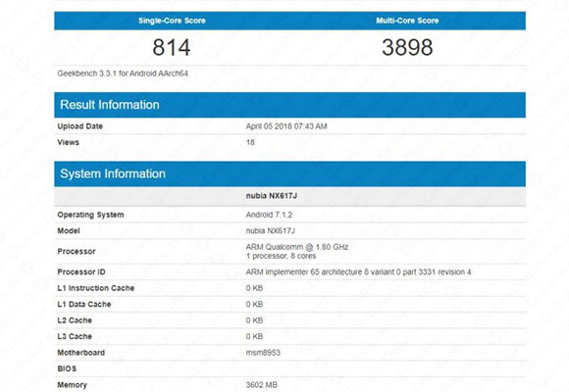This screenshot has width=569, height=392.
Task: Select the 3602 MB memory value
Action: pos(262,385)
